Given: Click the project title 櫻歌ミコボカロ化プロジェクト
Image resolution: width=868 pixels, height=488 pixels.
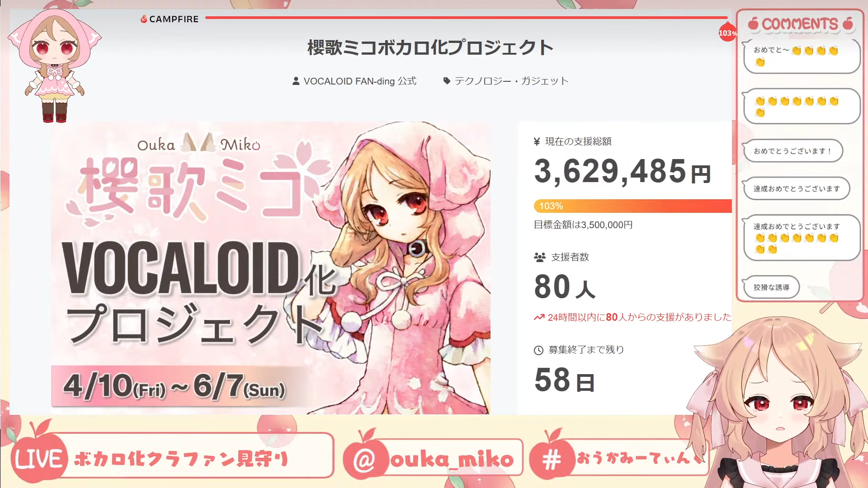Looking at the screenshot, I should pyautogui.click(x=430, y=47).
